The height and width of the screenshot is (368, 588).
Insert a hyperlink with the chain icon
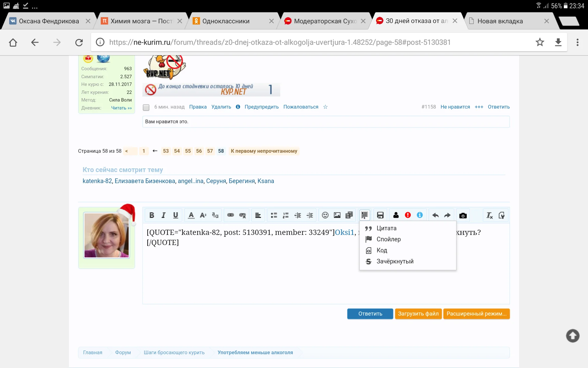pyautogui.click(x=230, y=215)
